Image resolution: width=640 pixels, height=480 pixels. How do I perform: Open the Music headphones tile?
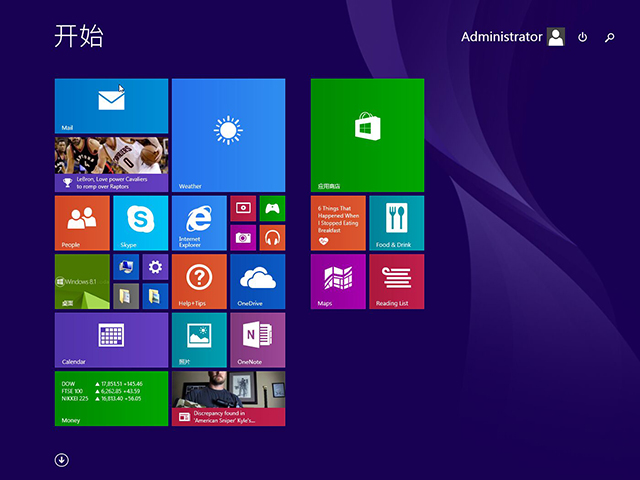click(x=272, y=238)
